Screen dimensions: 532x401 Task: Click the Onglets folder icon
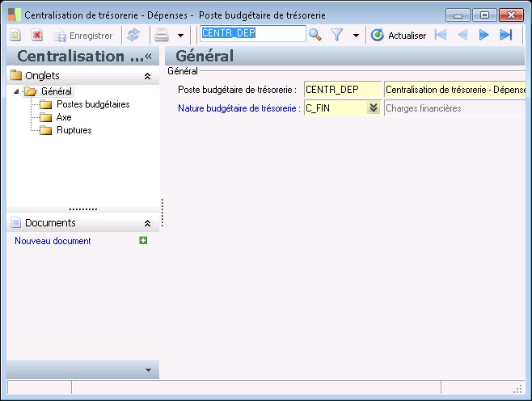point(16,75)
